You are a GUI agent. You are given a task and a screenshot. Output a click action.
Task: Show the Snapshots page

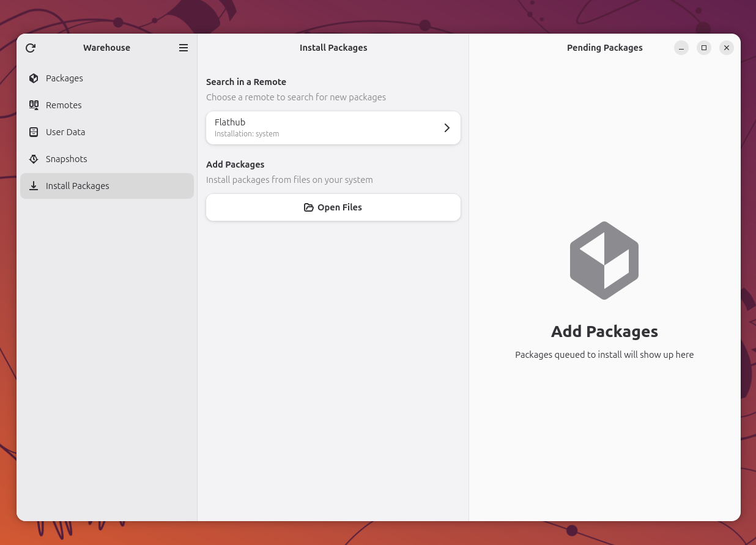[107, 159]
